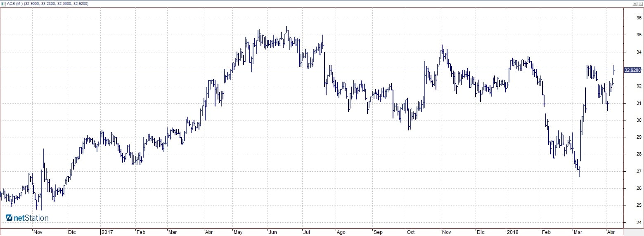Click the 34 price axis label
This screenshot has height=236, width=644.
click(638, 52)
